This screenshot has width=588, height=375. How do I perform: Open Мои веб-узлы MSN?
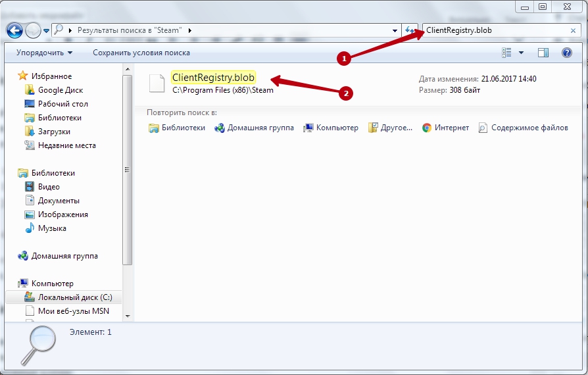[74, 311]
